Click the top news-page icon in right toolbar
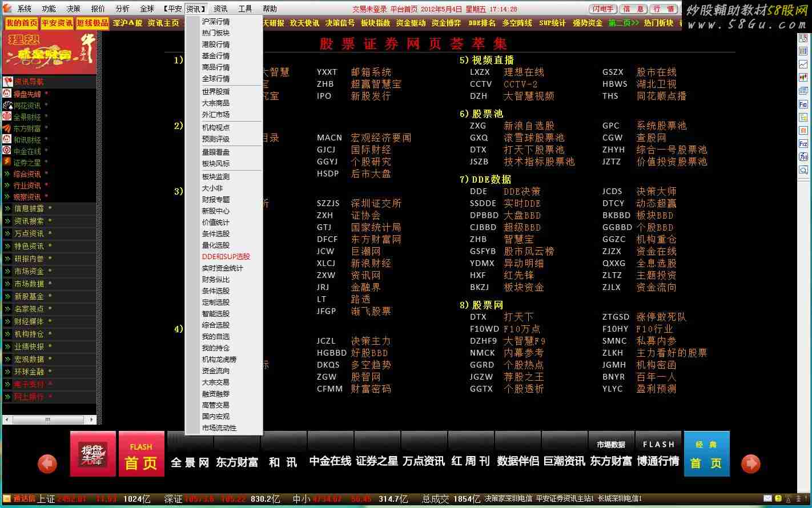This screenshot has width=812, height=508. pyautogui.click(x=803, y=38)
